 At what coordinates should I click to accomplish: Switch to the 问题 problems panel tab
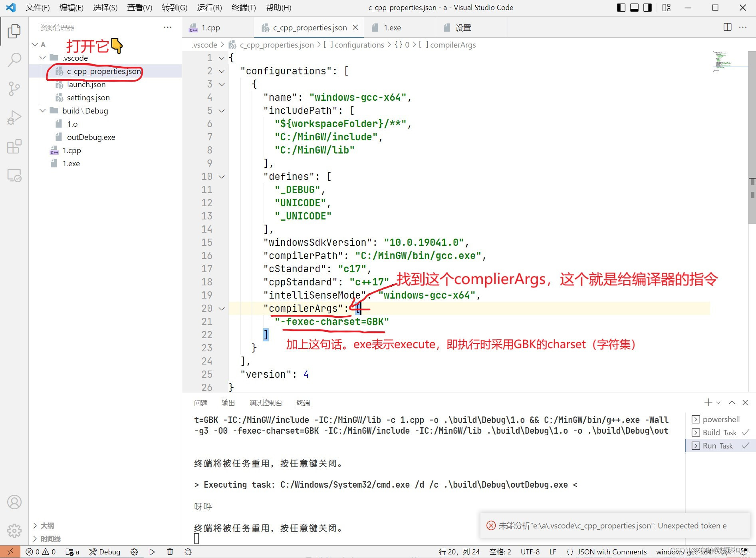(200, 403)
